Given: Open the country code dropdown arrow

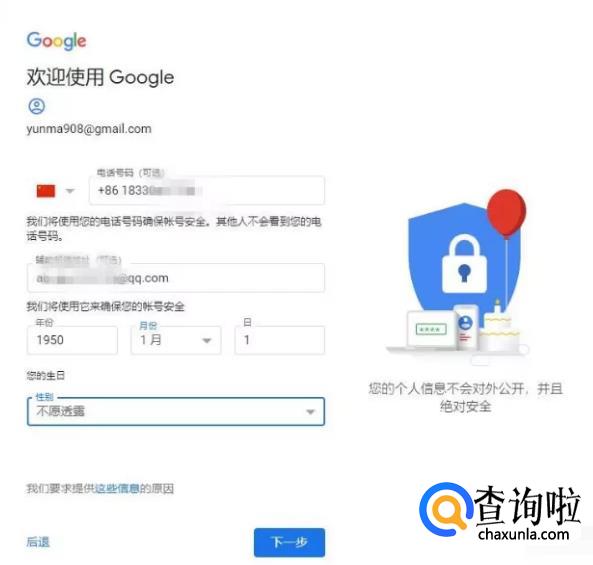Looking at the screenshot, I should (x=70, y=191).
